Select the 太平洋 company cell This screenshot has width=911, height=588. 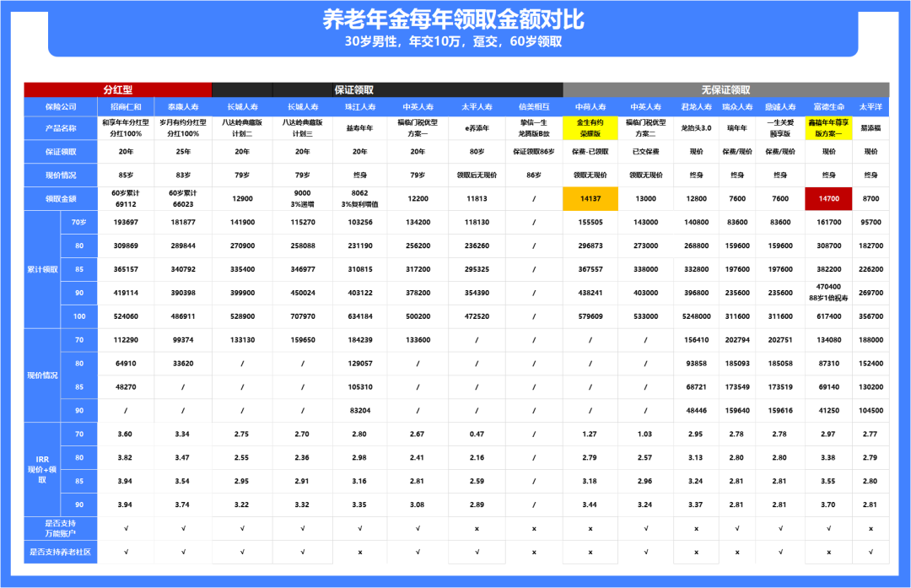click(871, 107)
